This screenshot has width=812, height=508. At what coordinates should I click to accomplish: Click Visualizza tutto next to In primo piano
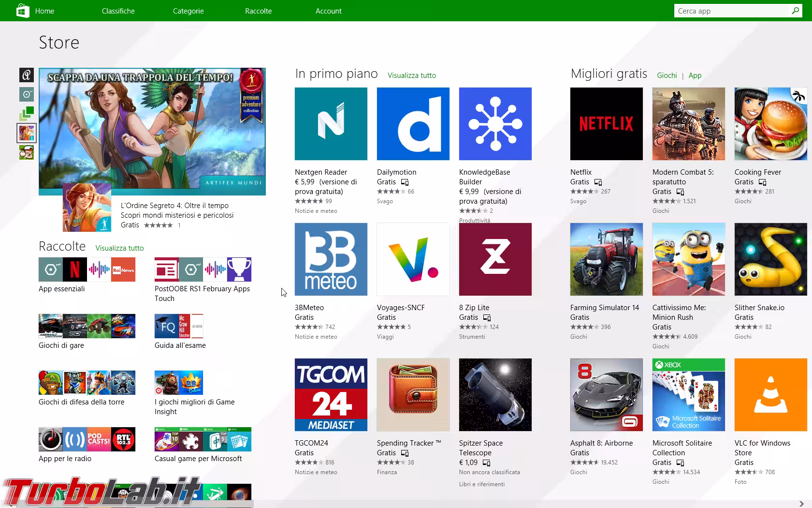[x=411, y=75]
